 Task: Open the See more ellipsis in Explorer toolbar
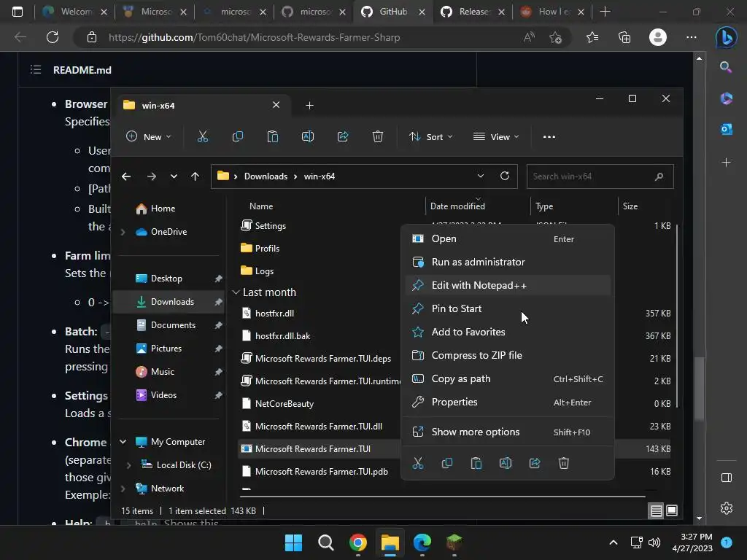pyautogui.click(x=549, y=136)
